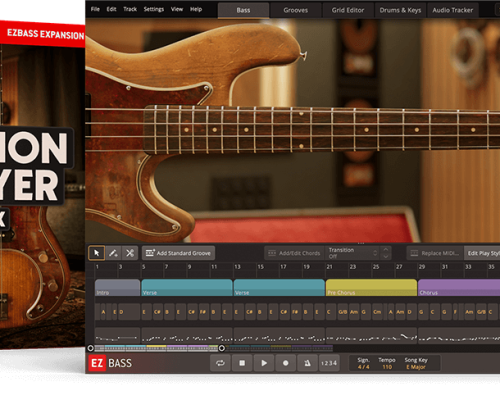Select the Verse part starting at bar 5
Viewport: 500px width, 400px height.
tap(187, 288)
